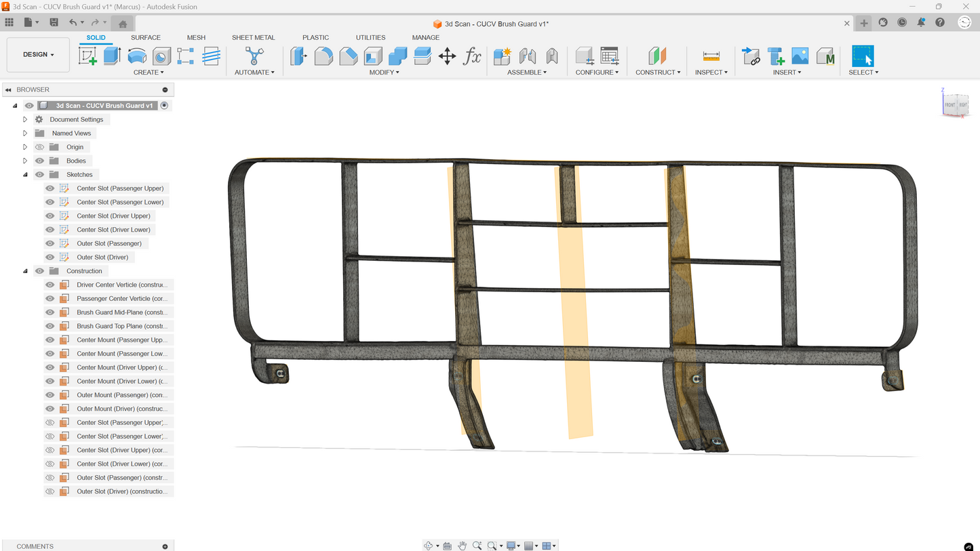The height and width of the screenshot is (551, 980).
Task: Select the Measure tool in Inspect
Action: [x=711, y=56]
